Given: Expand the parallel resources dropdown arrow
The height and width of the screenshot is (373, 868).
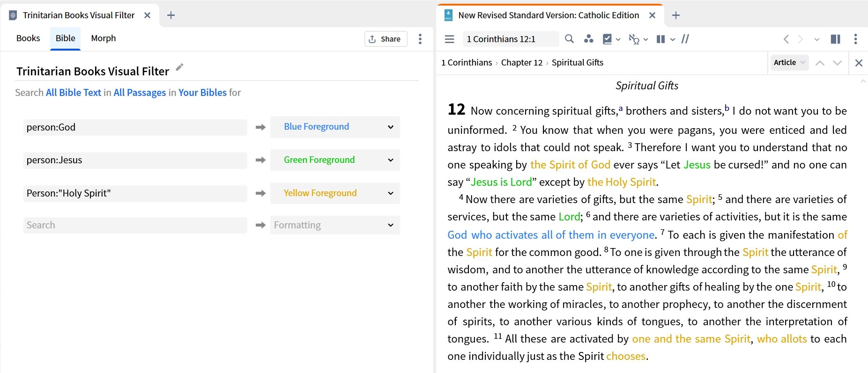Looking at the screenshot, I should coord(673,39).
